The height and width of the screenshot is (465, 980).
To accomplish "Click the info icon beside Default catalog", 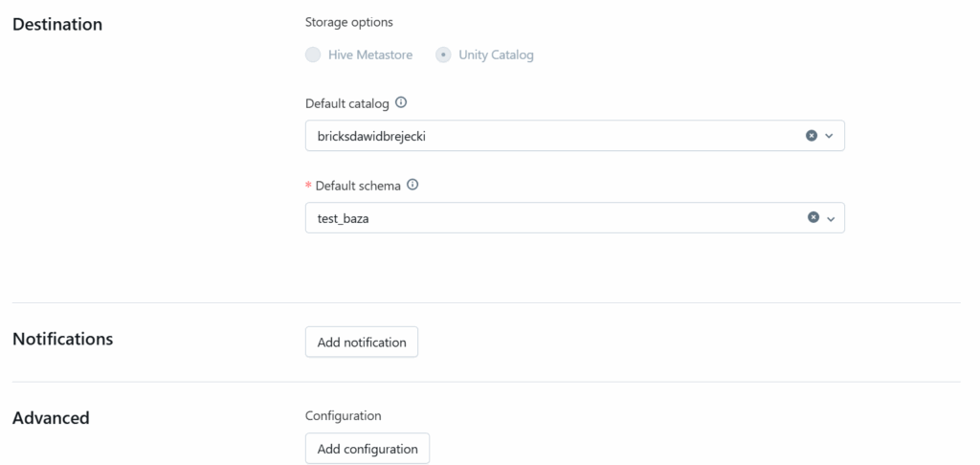I will [x=401, y=102].
